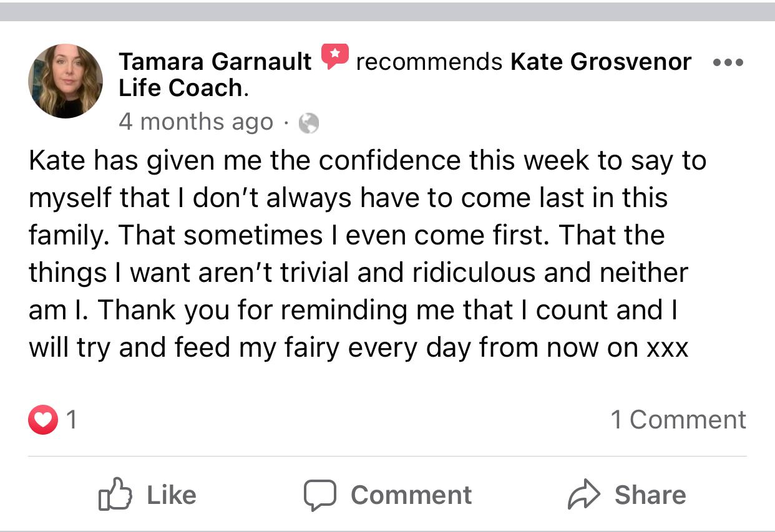The image size is (775, 532).
Task: View the '1 Comment' link
Action: coord(678,420)
